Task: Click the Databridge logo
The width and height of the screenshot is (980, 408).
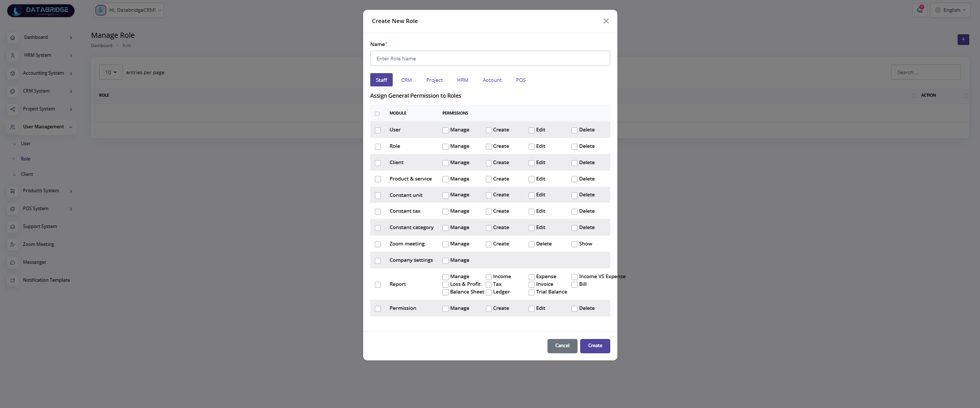Action: (x=41, y=10)
